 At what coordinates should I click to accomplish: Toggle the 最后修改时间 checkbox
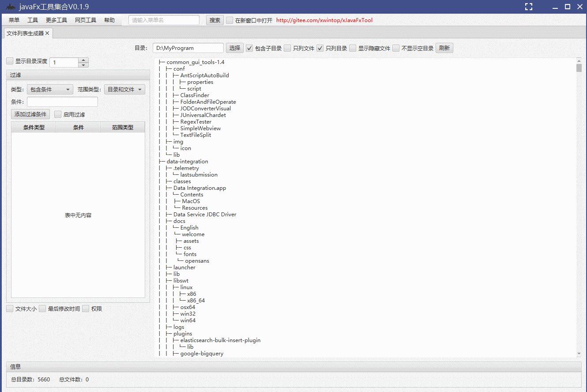[x=42, y=309]
